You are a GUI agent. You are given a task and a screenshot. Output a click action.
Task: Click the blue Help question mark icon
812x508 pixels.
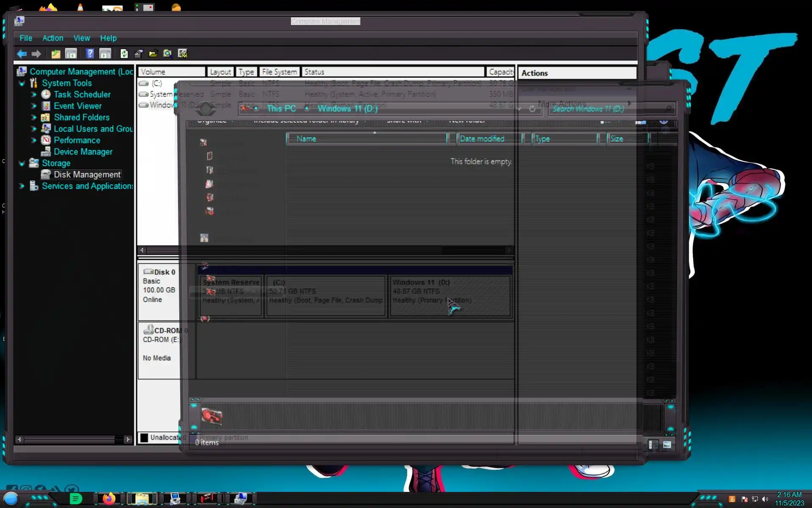pos(90,54)
